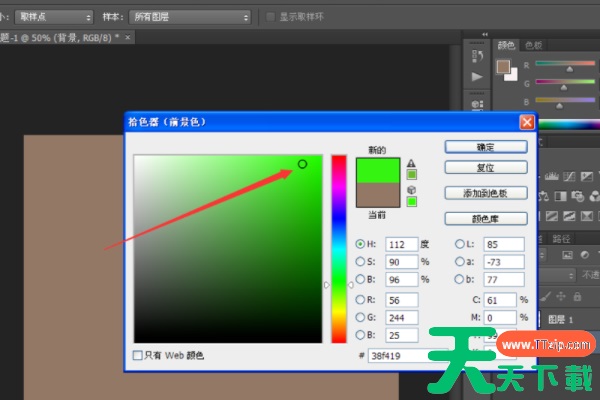600x400 pixels.
Task: Click the Actions play icon in dock
Action: point(477,76)
